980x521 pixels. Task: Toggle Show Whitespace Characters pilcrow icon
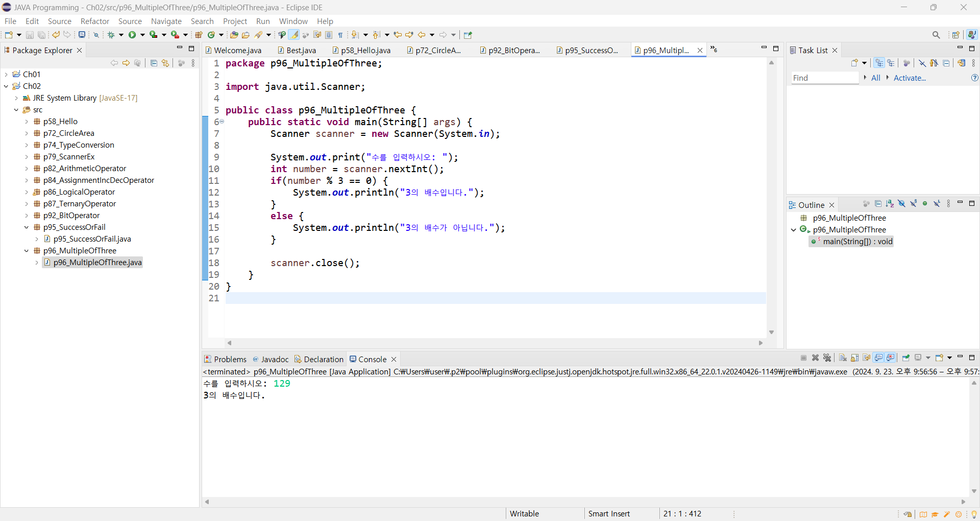pos(340,35)
